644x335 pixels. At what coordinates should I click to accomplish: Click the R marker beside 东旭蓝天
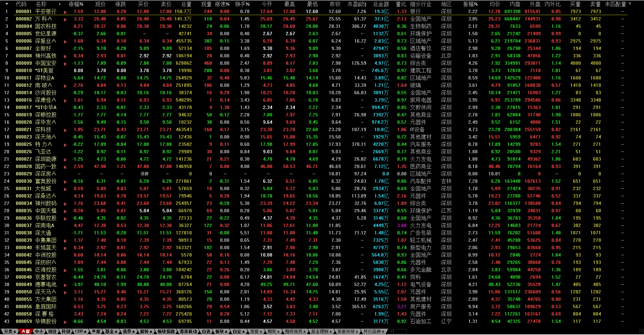point(65,248)
